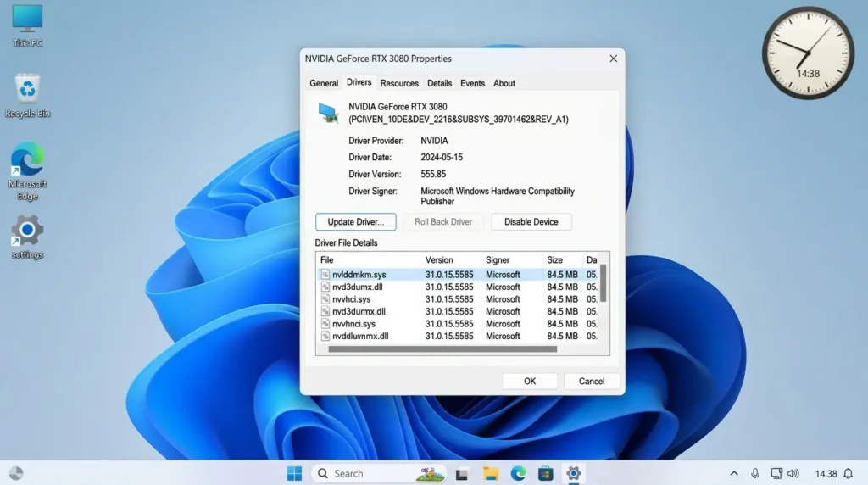
Task: Click the volume speaker tray icon
Action: point(793,473)
